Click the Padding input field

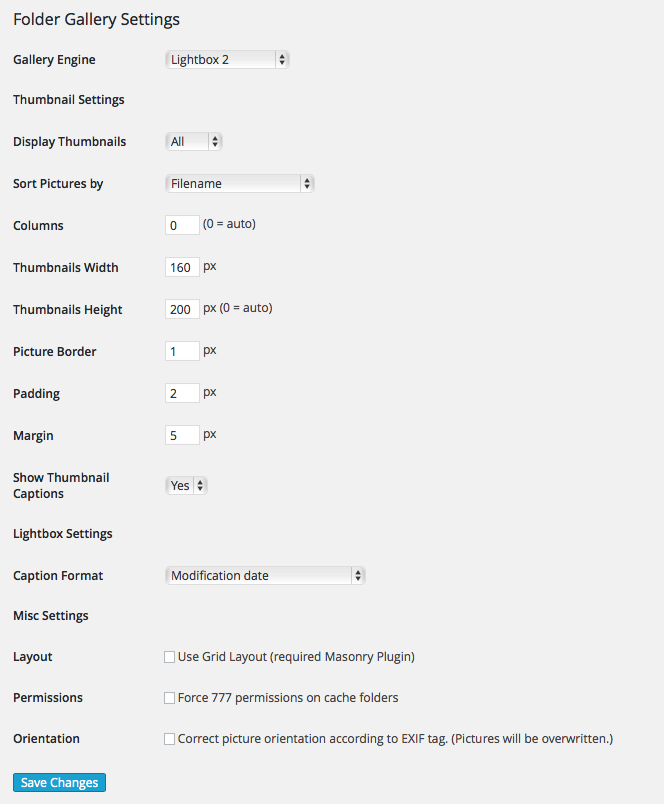coord(182,393)
